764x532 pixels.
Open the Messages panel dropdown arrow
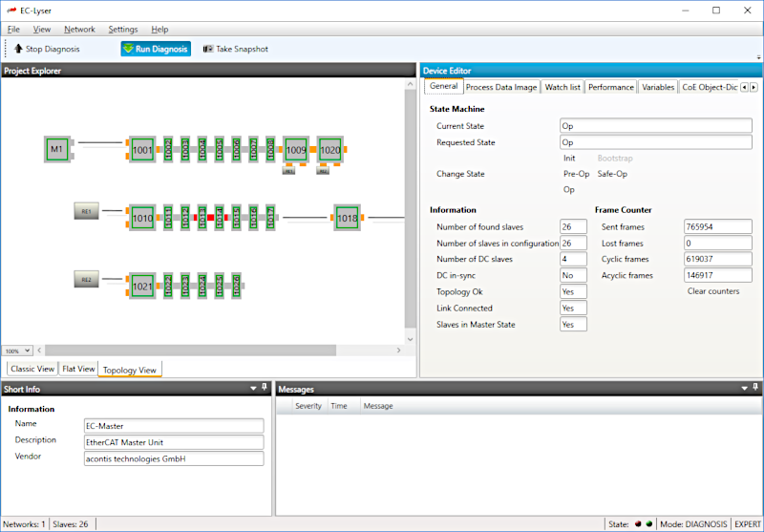pyautogui.click(x=743, y=388)
